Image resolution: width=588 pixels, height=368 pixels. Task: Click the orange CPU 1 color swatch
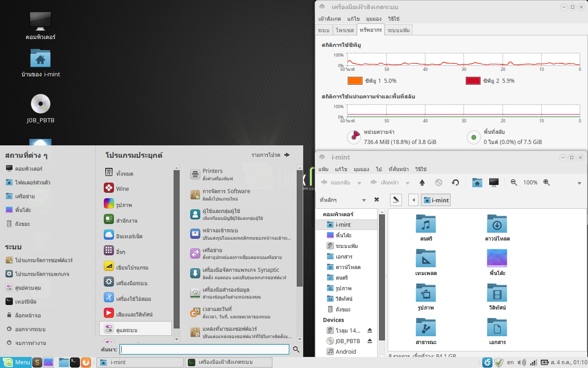pyautogui.click(x=355, y=80)
